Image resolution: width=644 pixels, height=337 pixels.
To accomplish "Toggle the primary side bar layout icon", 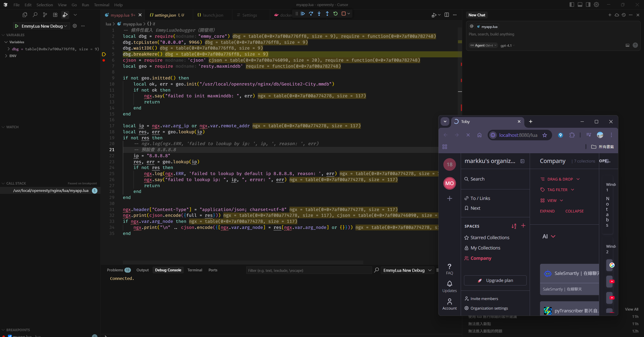I will pyautogui.click(x=572, y=5).
